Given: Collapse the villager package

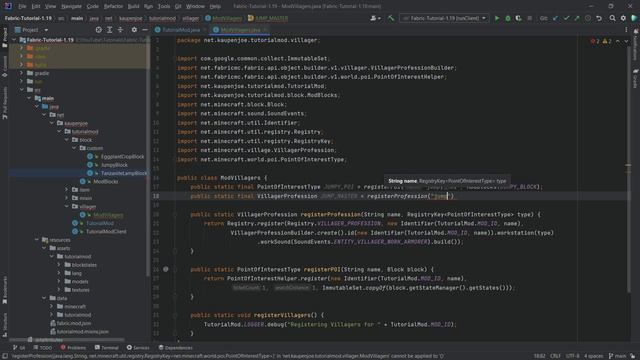Looking at the screenshot, I should [67, 207].
